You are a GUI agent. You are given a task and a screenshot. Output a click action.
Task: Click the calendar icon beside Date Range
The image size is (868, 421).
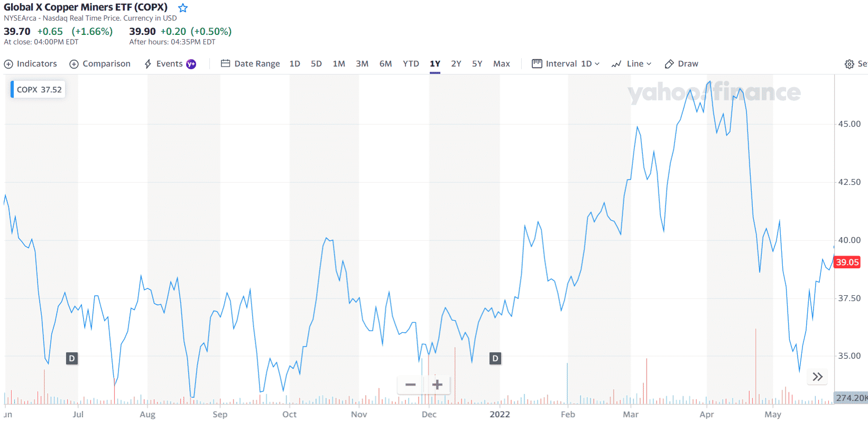[225, 63]
